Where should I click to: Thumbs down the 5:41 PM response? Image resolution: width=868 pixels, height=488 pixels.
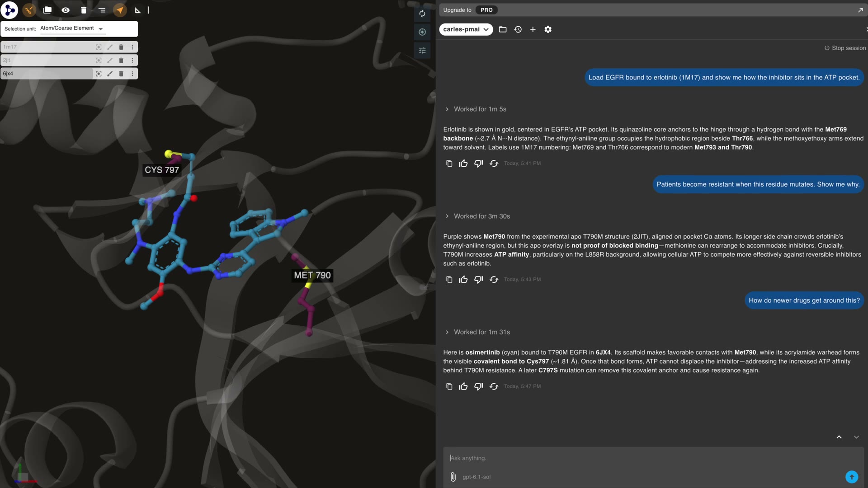(478, 164)
